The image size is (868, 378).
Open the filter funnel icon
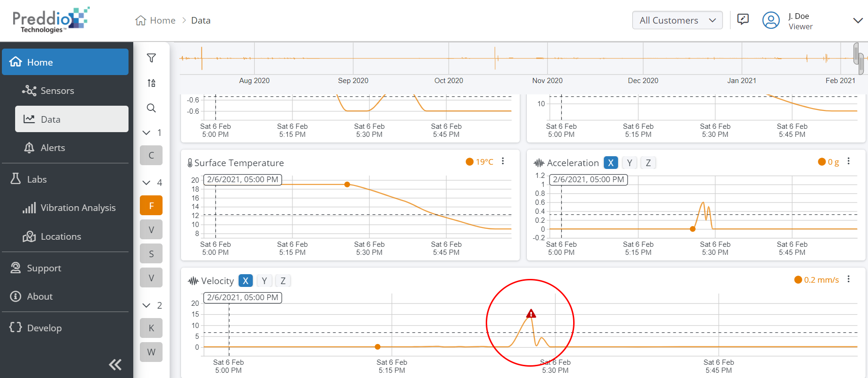point(151,58)
